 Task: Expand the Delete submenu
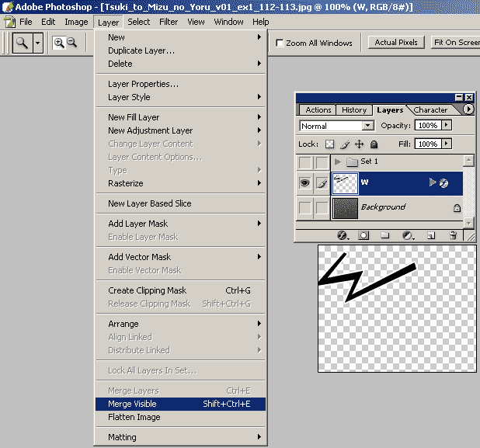180,64
